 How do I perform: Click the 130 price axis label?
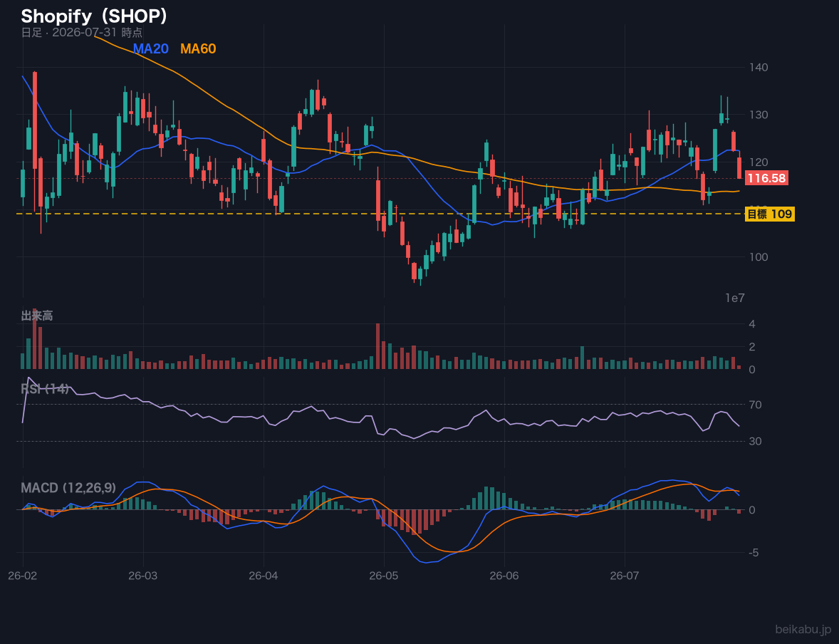point(759,115)
